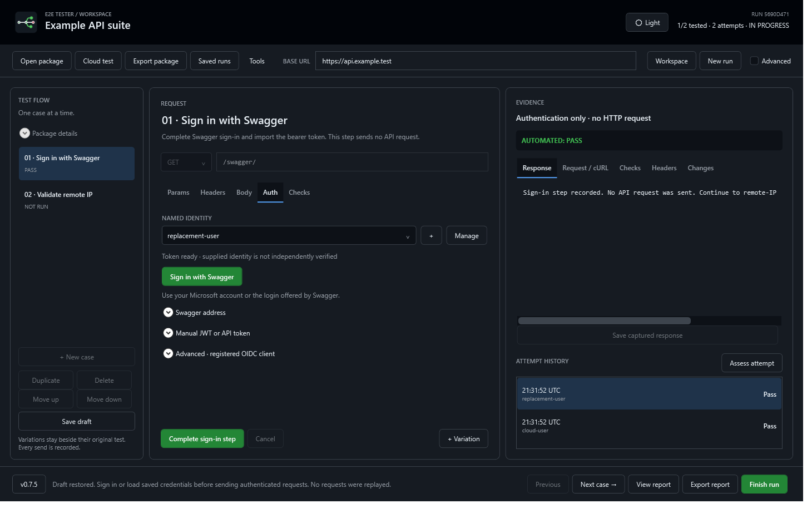The width and height of the screenshot is (812, 523).
Task: Save captured response
Action: point(647,335)
